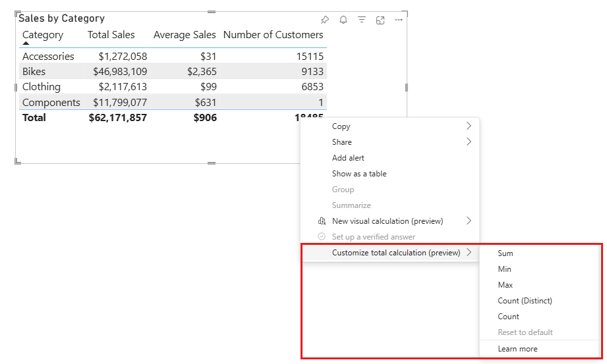
Task: Click the bell alert icon
Action: [x=343, y=20]
